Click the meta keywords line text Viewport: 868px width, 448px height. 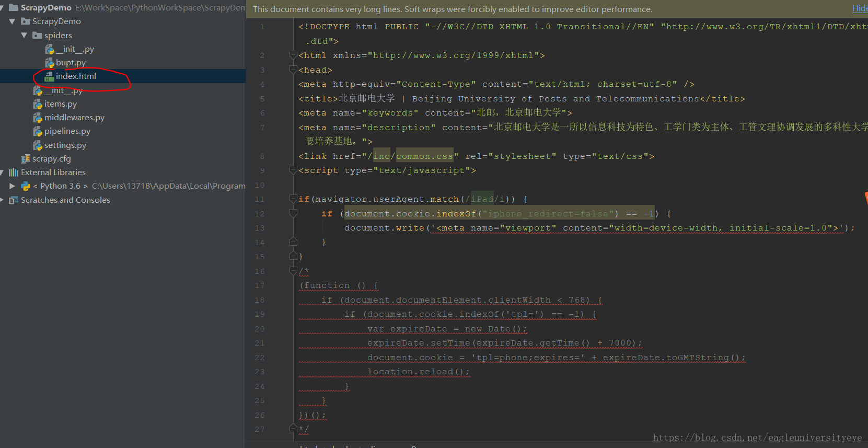pyautogui.click(x=435, y=113)
